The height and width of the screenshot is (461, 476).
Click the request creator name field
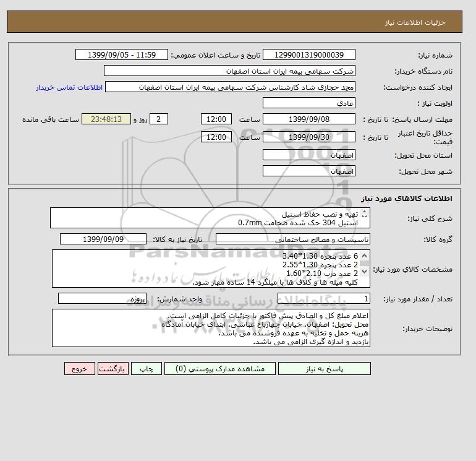(230, 87)
